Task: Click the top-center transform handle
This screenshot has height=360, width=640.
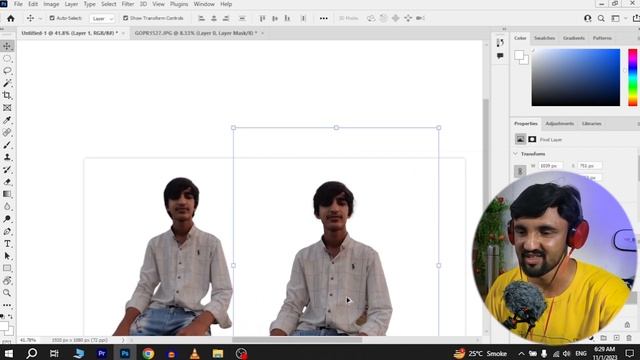Action: 336,128
